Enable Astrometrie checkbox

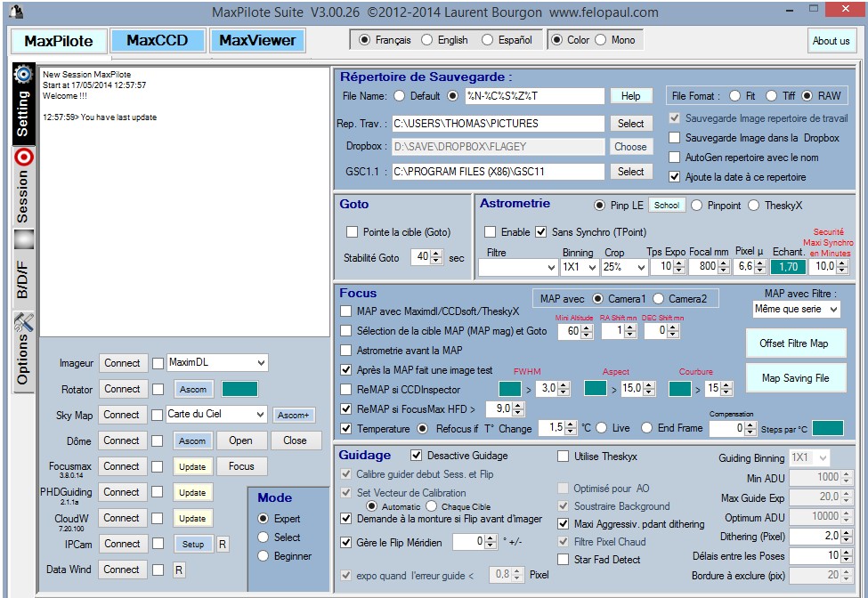click(490, 231)
